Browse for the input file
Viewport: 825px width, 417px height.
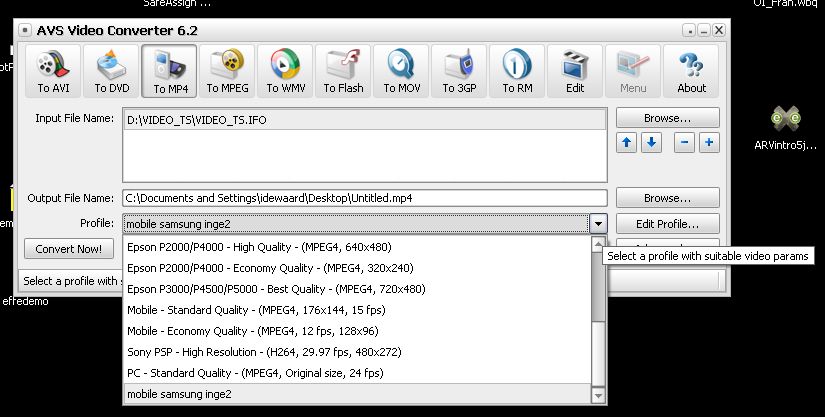coord(668,118)
